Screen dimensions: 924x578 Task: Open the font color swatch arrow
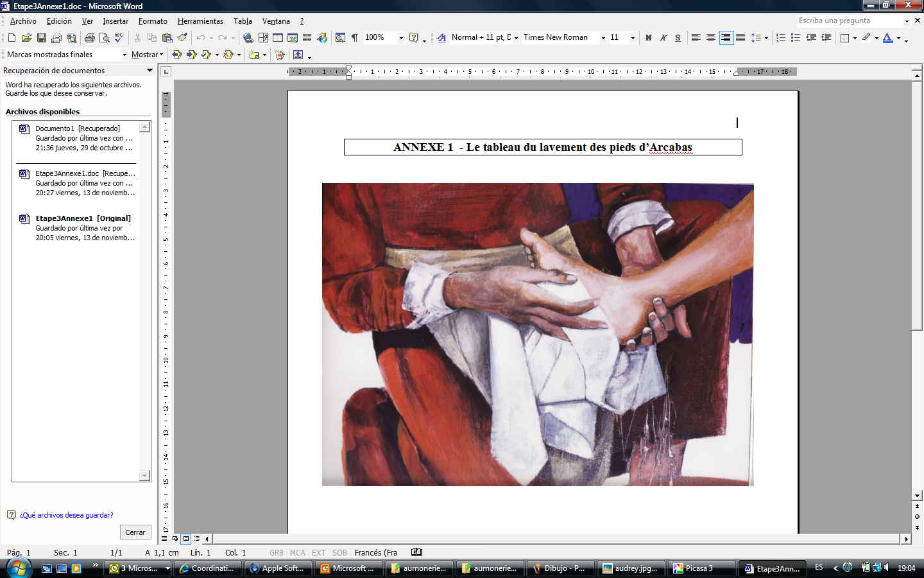click(898, 38)
